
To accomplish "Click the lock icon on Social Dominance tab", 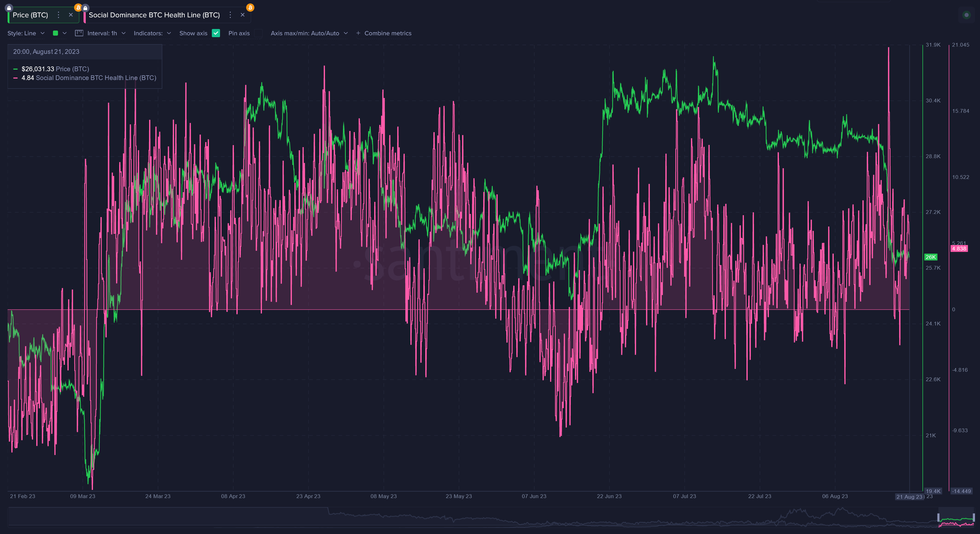I will 86,8.
